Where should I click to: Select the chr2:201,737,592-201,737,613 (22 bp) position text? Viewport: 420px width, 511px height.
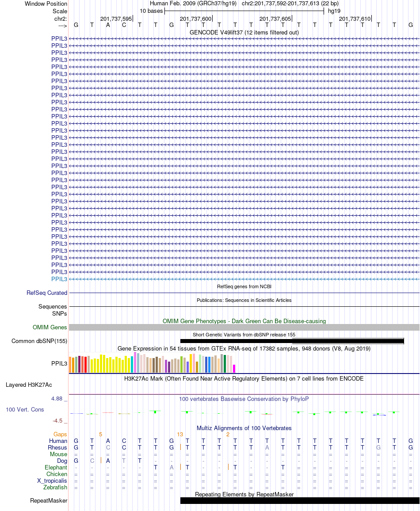(290, 3)
